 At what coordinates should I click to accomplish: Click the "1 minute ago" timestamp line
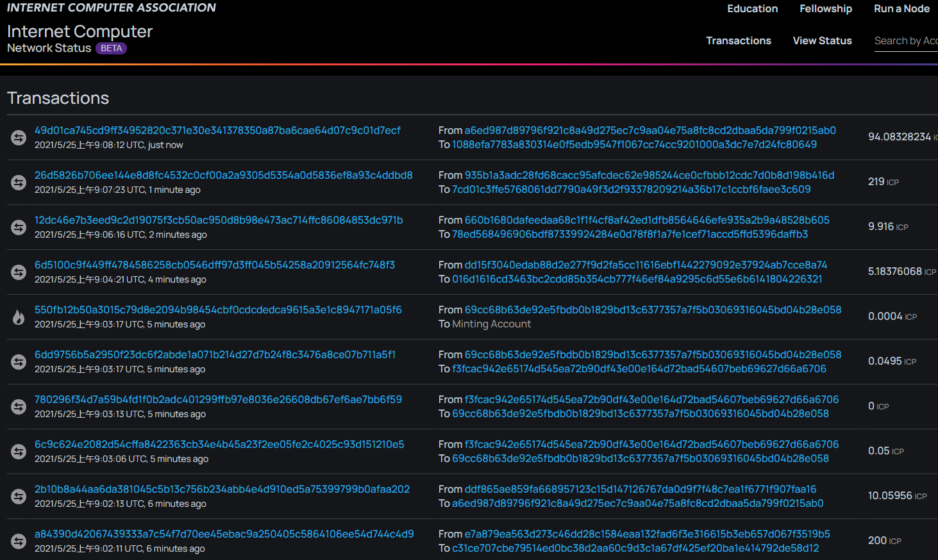coord(117,190)
